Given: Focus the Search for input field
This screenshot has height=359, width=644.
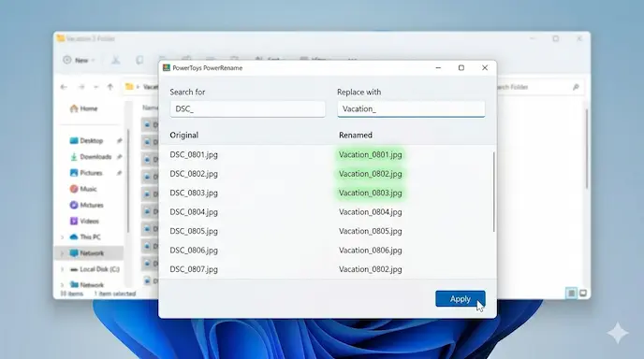Looking at the screenshot, I should pyautogui.click(x=248, y=109).
